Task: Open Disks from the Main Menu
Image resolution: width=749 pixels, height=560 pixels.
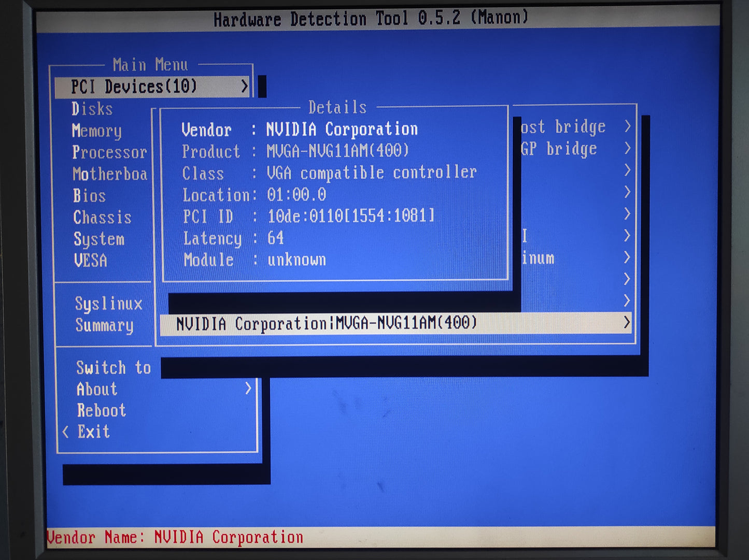Action: pos(92,109)
